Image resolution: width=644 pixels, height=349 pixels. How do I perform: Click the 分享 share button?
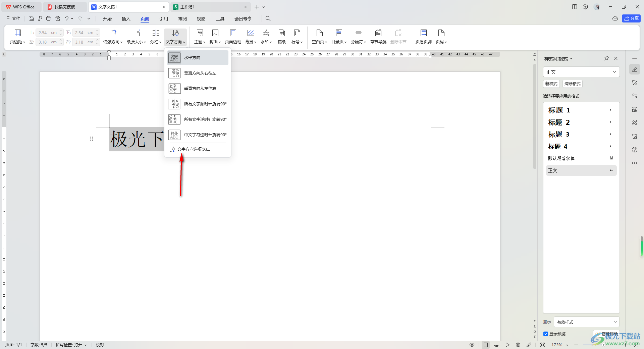(631, 18)
